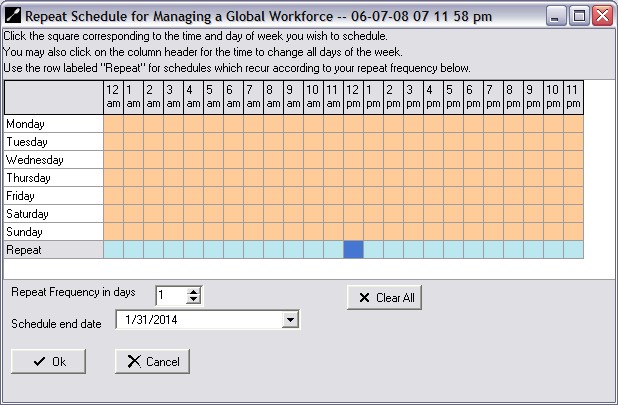Image resolution: width=618 pixels, height=405 pixels.
Task: Increase Repeat Frequency with up arrow
Action: 194,290
